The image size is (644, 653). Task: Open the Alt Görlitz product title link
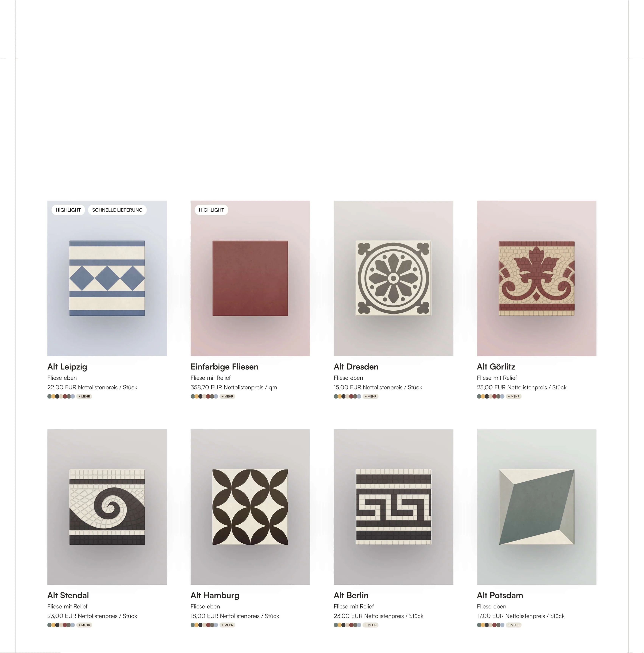(x=496, y=367)
